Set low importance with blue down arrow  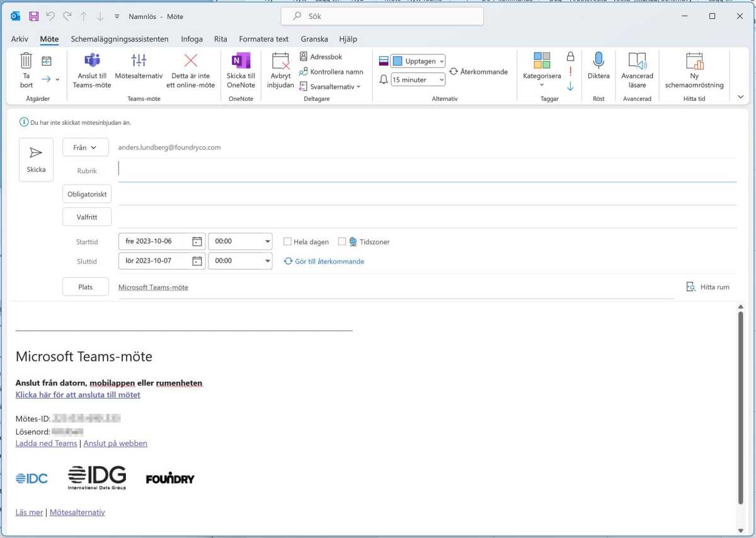tap(570, 86)
